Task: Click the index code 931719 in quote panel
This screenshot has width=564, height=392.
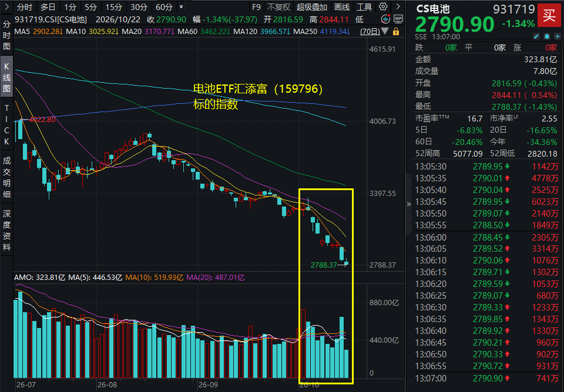Action: 513,9
